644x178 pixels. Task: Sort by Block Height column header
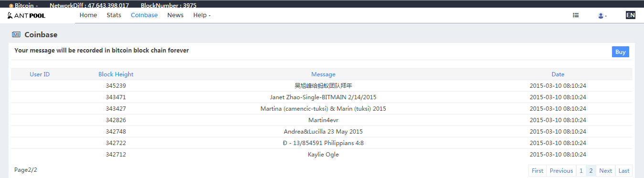[116, 74]
